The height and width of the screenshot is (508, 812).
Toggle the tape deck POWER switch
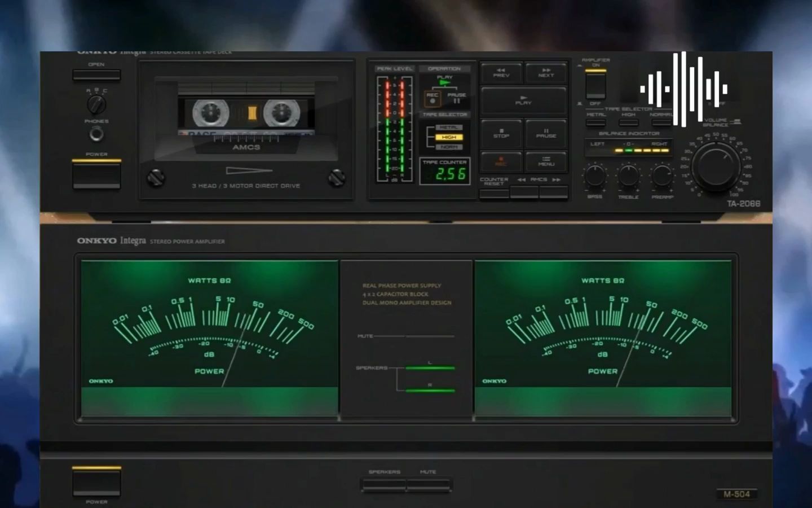96,174
